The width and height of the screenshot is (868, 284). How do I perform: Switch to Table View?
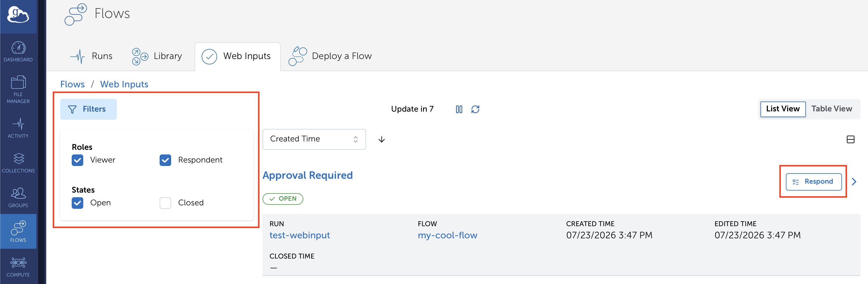[832, 109]
